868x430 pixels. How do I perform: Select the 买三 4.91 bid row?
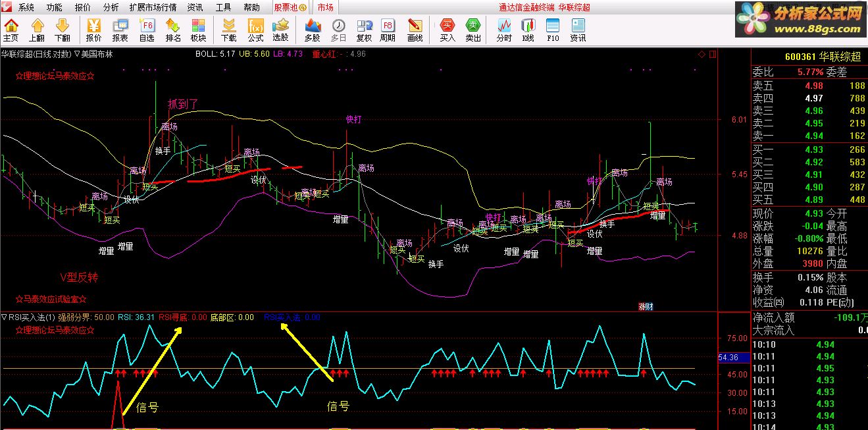[x=809, y=175]
